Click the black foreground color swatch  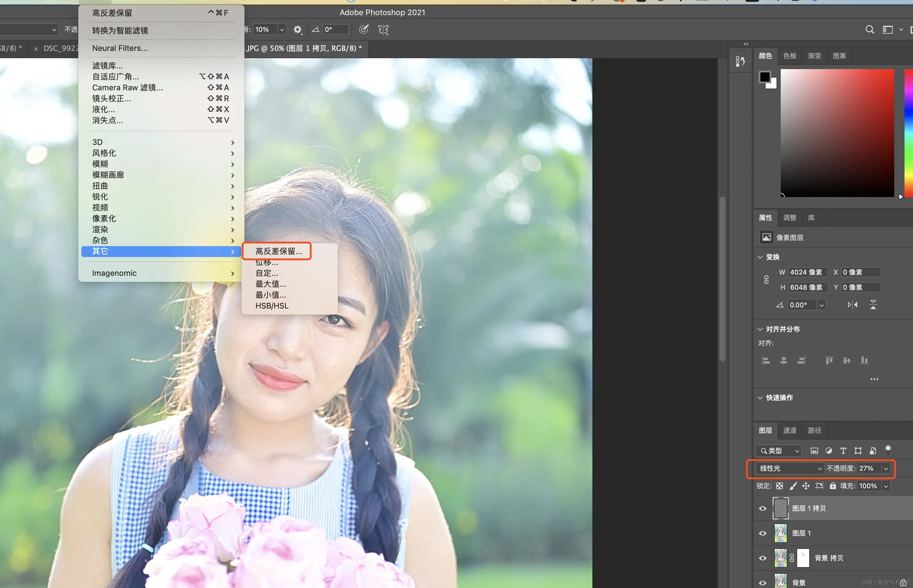[765, 77]
